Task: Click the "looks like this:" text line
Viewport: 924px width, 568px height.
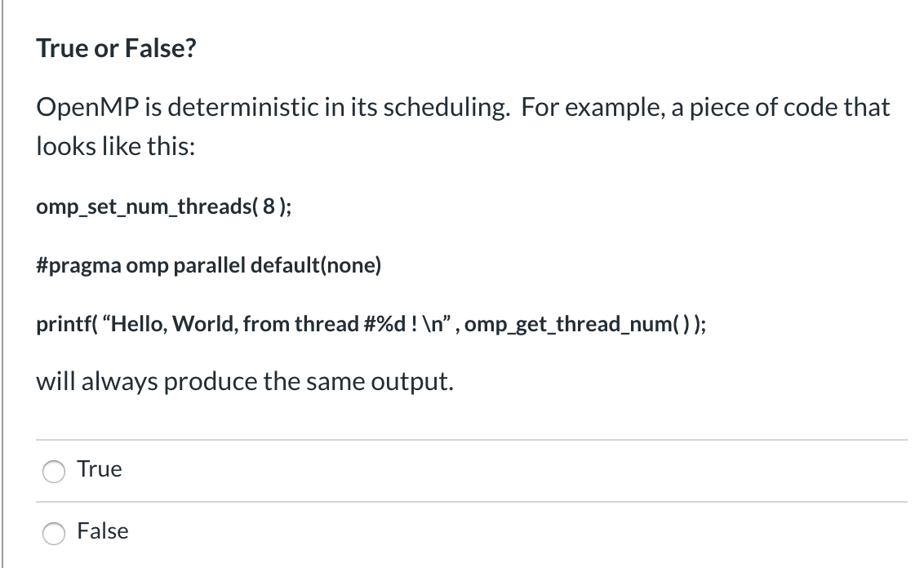Action: pyautogui.click(x=116, y=146)
